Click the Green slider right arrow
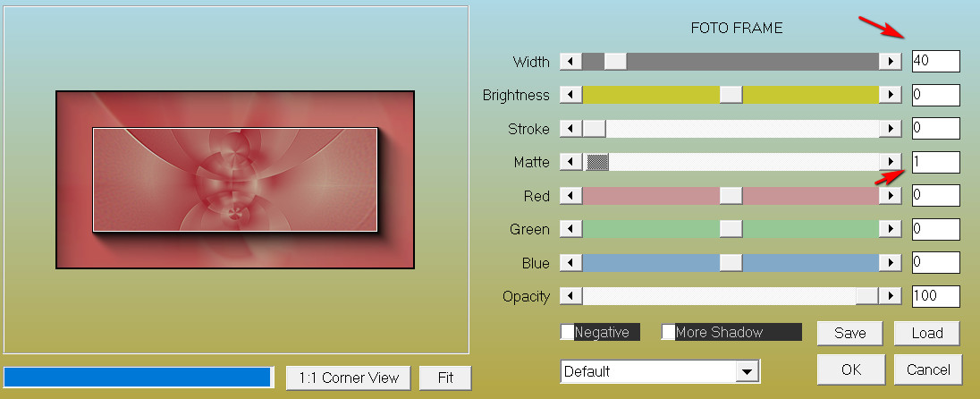The image size is (980, 399). click(890, 230)
